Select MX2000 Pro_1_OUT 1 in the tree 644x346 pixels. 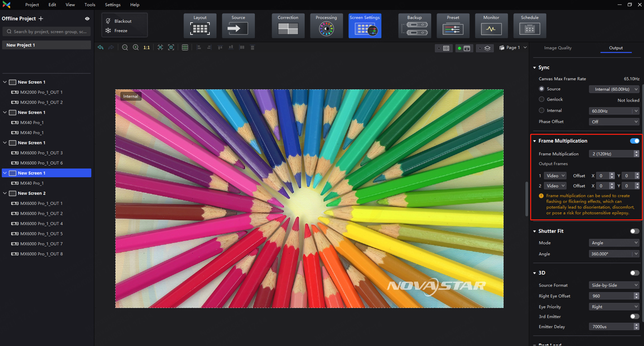point(41,92)
